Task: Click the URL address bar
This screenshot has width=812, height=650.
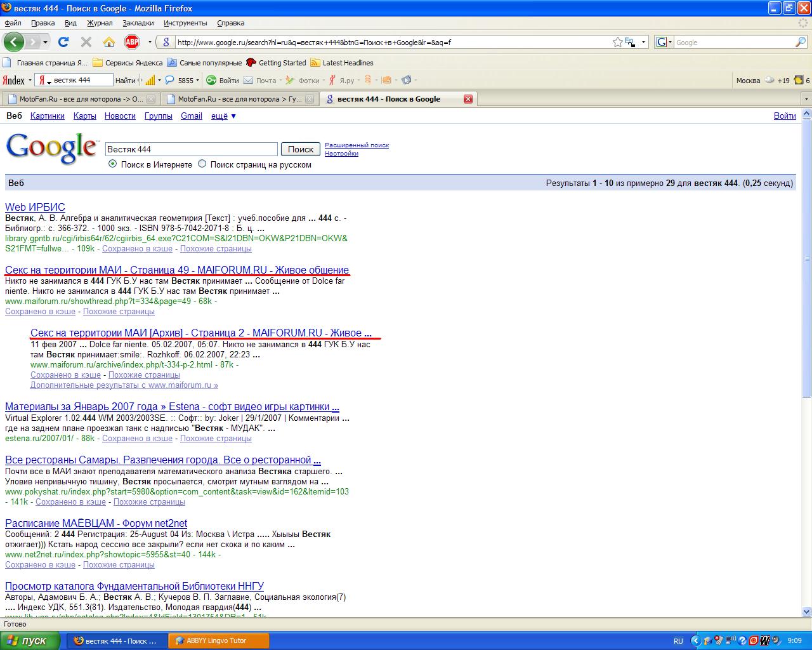Action: pyautogui.click(x=393, y=43)
